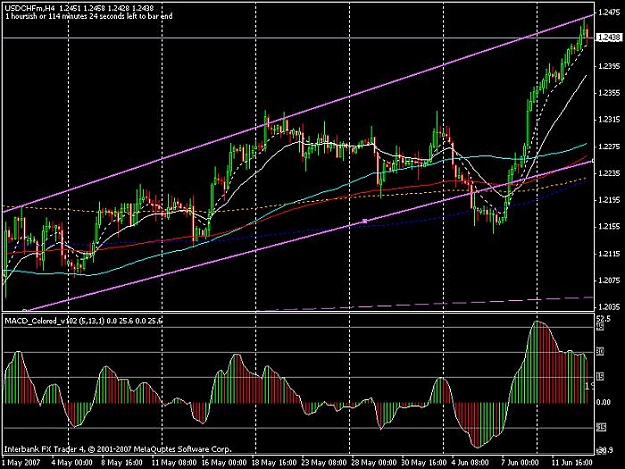Viewport: 625px width, 469px height.
Task: Click the 1.2315 price axis label
Action: pyautogui.click(x=609, y=120)
